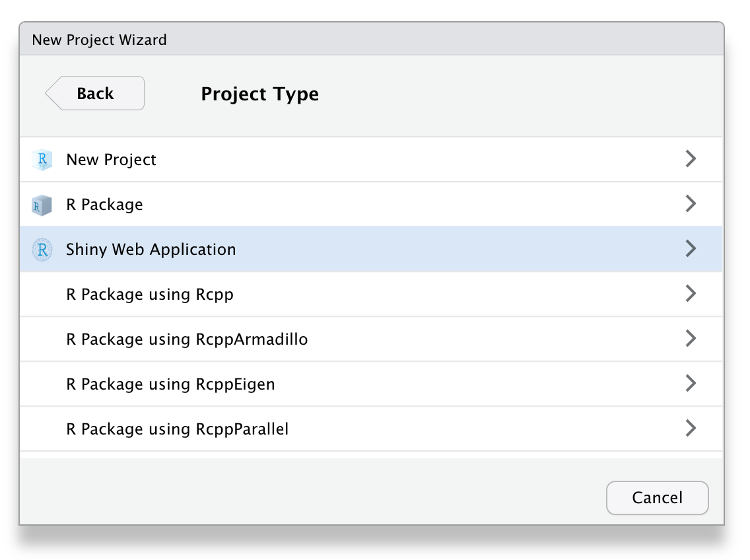The width and height of the screenshot is (750, 560).
Task: Open chevron for R Package using RcppEigen
Action: (x=691, y=384)
